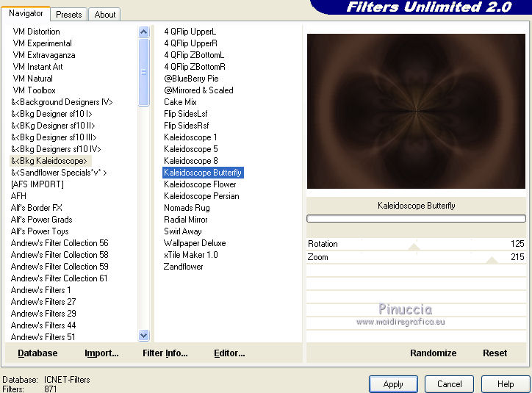Open Filter Info...

[x=165, y=353]
